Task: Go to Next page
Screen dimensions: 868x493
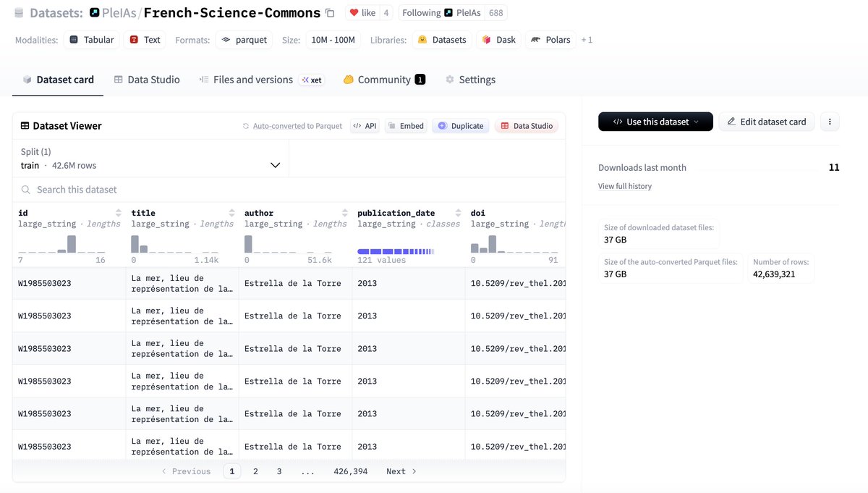Action: tap(401, 471)
